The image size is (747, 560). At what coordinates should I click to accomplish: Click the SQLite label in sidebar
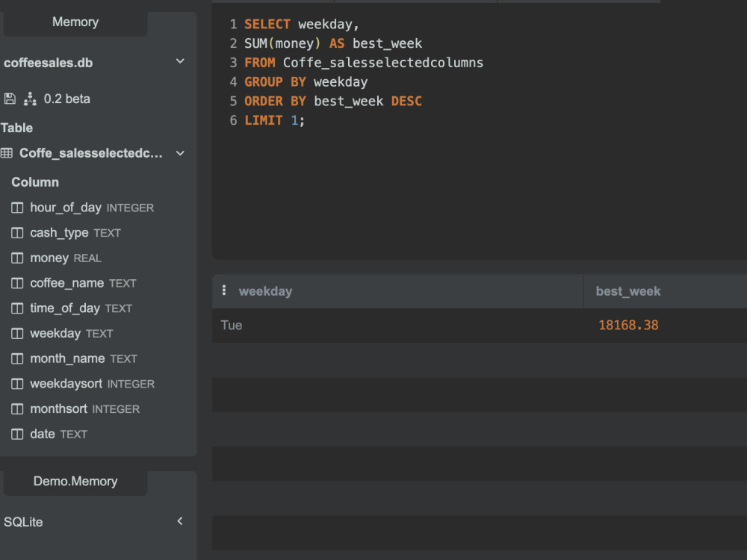click(23, 522)
